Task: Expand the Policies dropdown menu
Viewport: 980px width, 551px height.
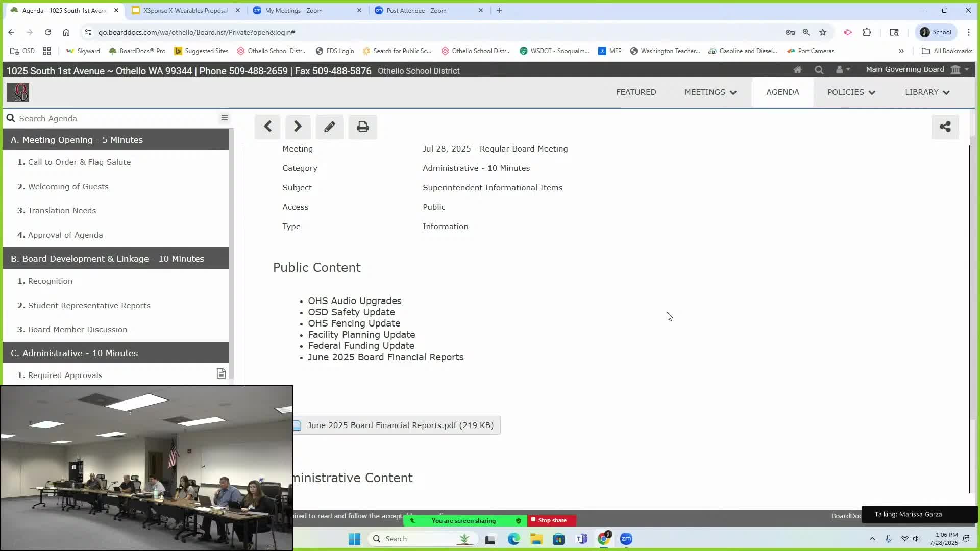Action: click(851, 92)
